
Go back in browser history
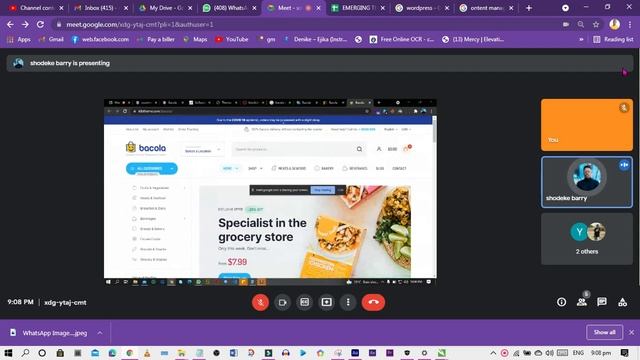pyautogui.click(x=10, y=24)
